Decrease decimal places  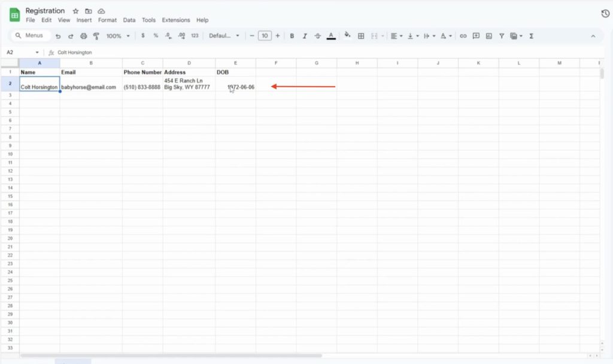click(168, 35)
